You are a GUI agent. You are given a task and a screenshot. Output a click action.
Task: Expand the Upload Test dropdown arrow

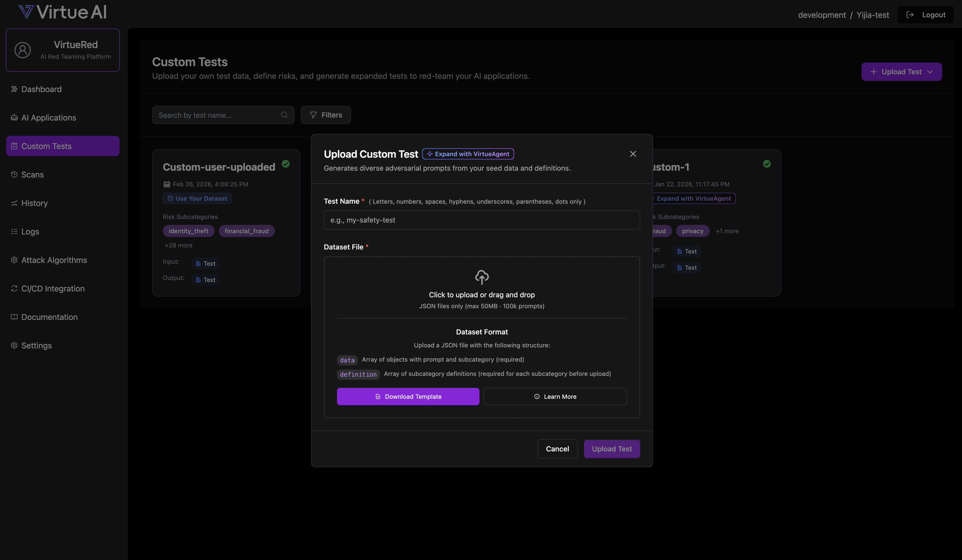930,71
